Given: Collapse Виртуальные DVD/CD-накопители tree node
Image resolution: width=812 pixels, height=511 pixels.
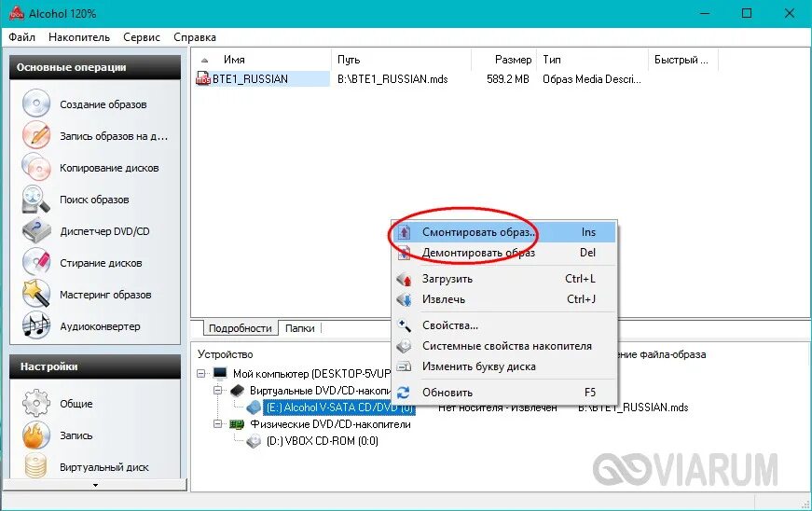Looking at the screenshot, I should (218, 391).
